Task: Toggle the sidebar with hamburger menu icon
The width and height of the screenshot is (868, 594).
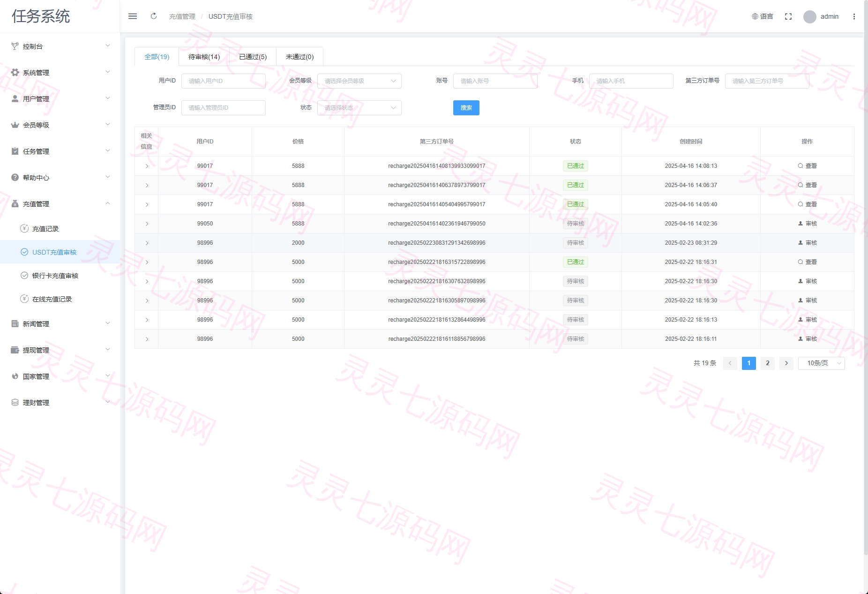Action: pos(133,16)
